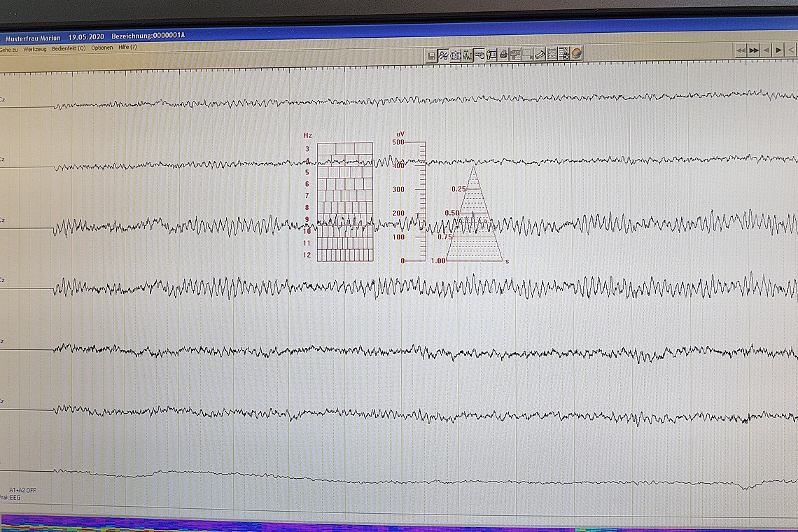Click the electrode layout icon
Viewport: 798px width, 532px height.
click(467, 55)
